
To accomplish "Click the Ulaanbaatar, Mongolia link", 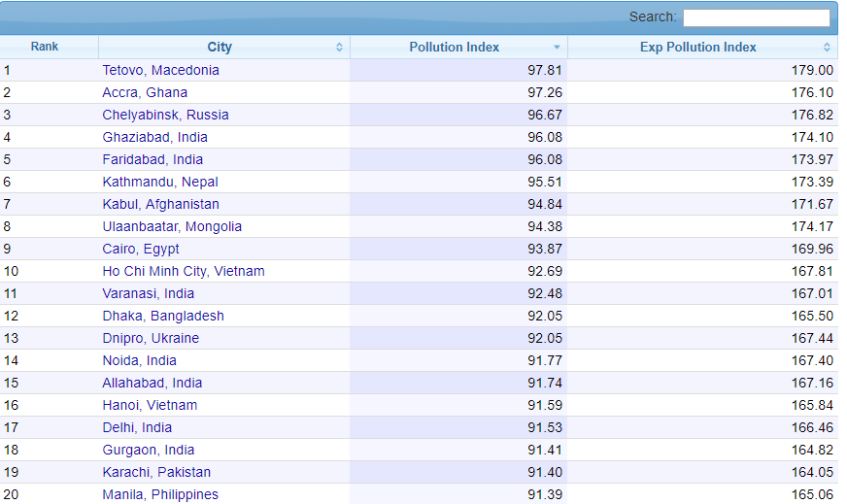I will click(172, 226).
